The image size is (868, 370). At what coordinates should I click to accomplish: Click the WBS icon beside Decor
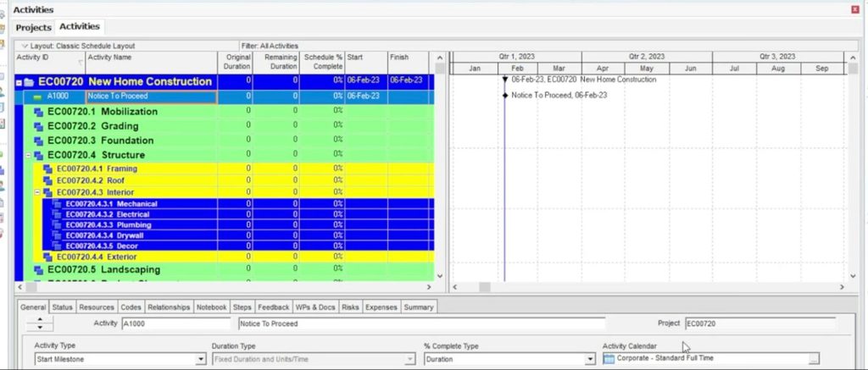[57, 246]
